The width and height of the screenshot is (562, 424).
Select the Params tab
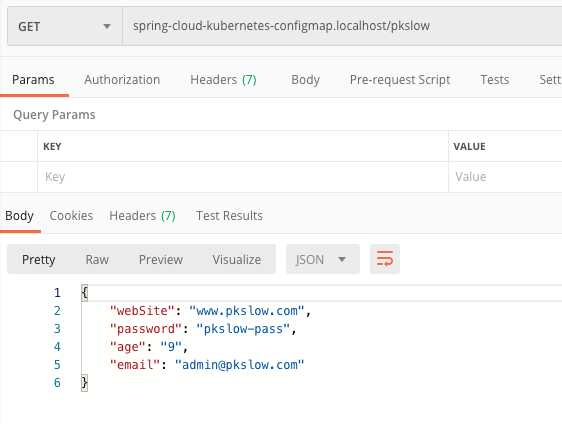[x=33, y=80]
